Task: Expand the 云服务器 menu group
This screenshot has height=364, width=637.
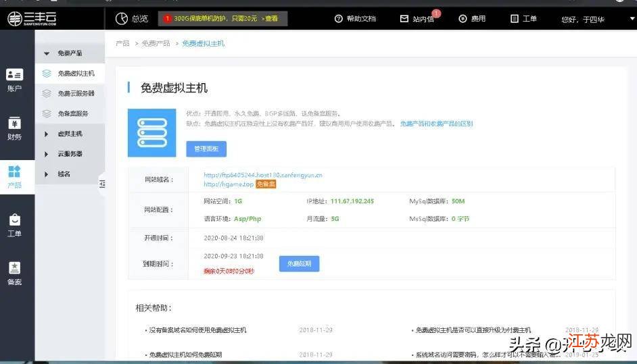Action: click(x=70, y=154)
